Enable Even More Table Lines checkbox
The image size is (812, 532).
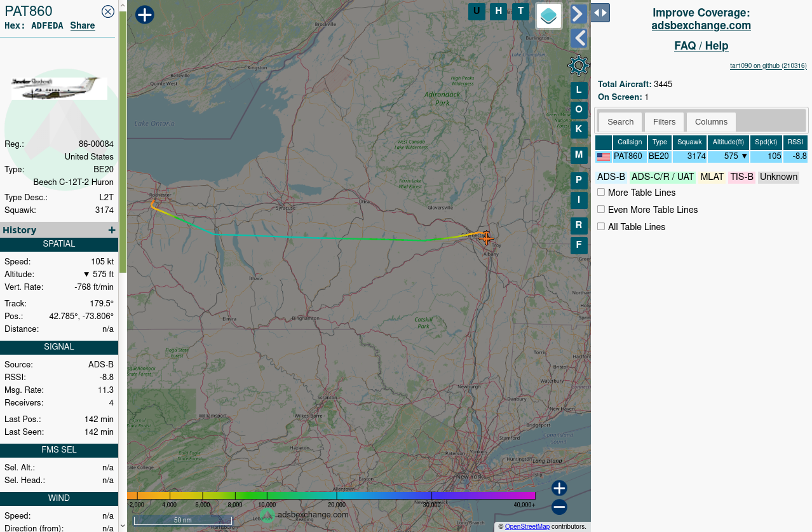[601, 209]
